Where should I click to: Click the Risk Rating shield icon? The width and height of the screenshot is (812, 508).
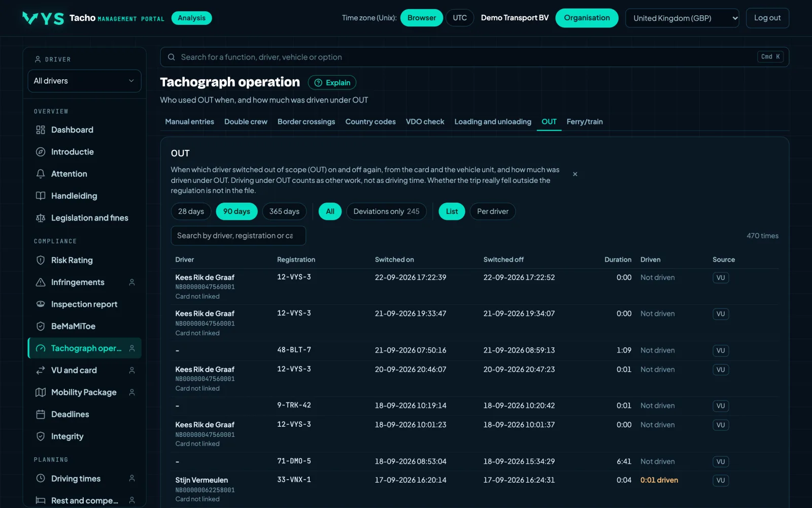[41, 260]
